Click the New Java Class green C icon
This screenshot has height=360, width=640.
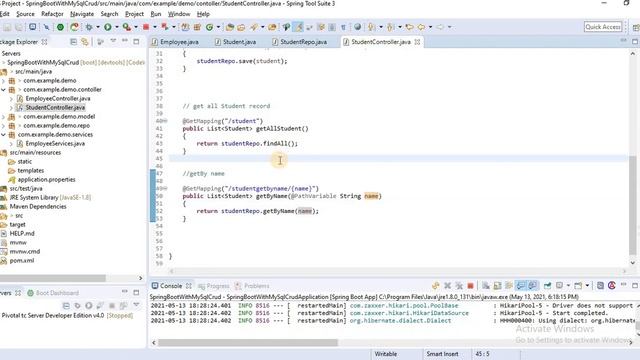(x=209, y=27)
